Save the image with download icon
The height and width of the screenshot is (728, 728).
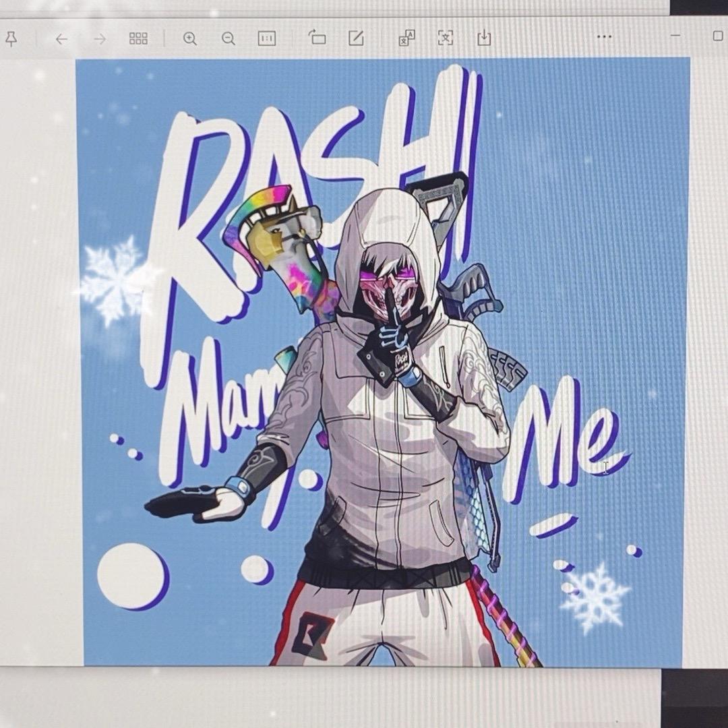[x=484, y=37]
